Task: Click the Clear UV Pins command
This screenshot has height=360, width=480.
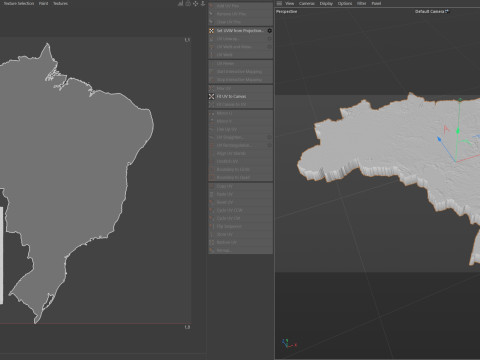Action: tap(240, 22)
